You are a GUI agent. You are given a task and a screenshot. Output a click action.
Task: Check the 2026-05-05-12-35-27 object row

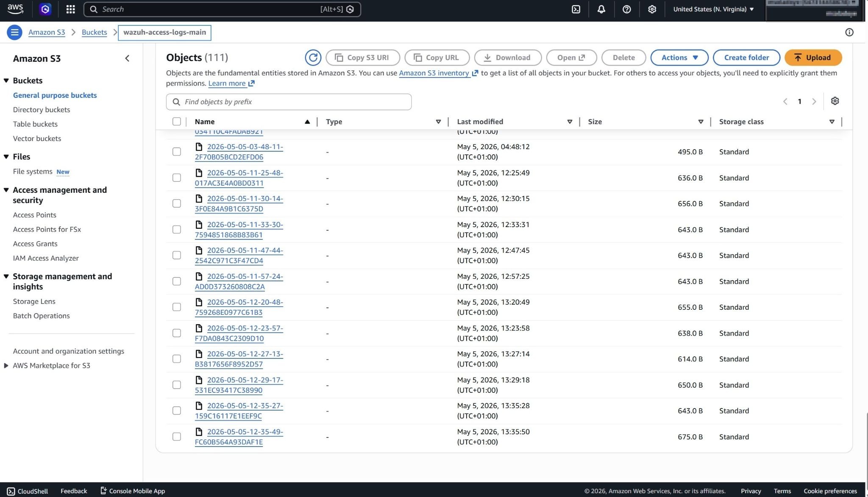pos(177,411)
